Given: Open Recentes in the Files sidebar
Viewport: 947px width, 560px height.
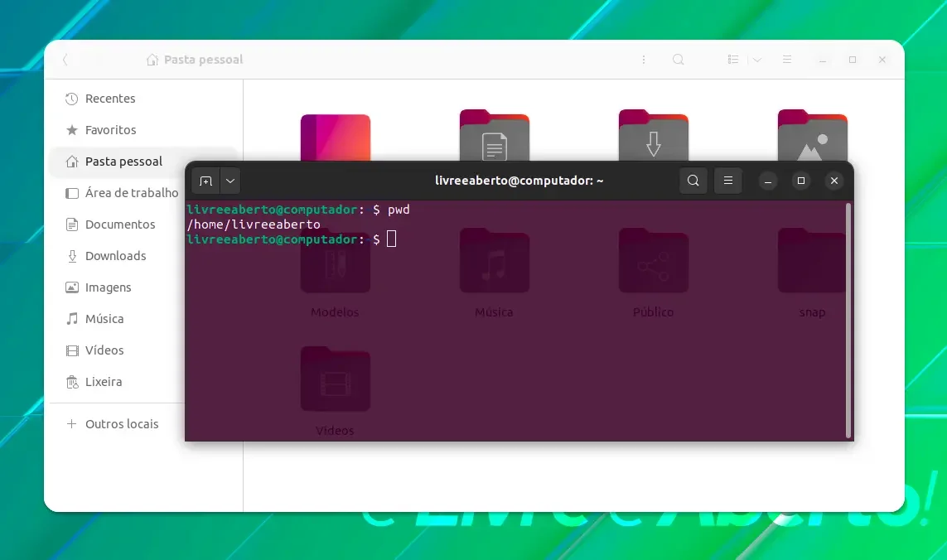Looking at the screenshot, I should tap(143, 99).
